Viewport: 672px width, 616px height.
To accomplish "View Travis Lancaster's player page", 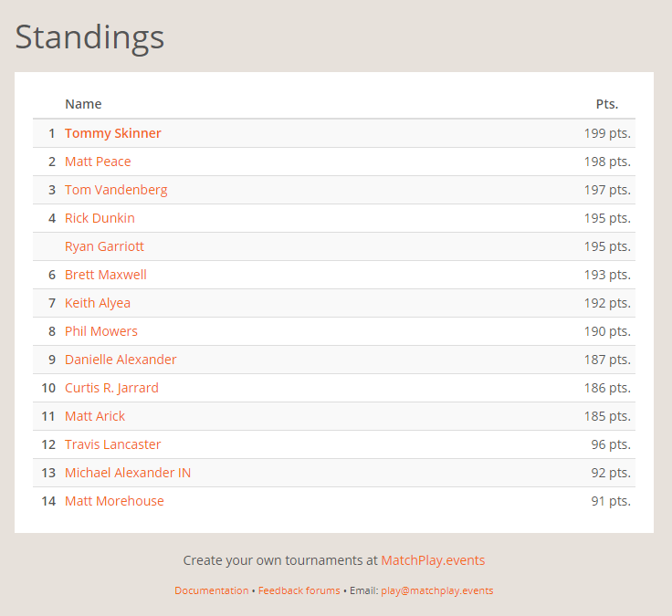I will [112, 444].
